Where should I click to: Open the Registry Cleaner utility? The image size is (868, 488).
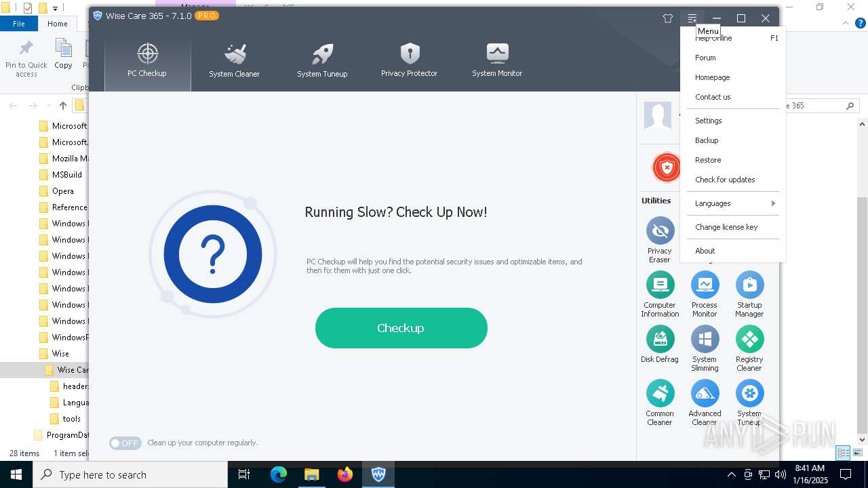click(x=749, y=348)
